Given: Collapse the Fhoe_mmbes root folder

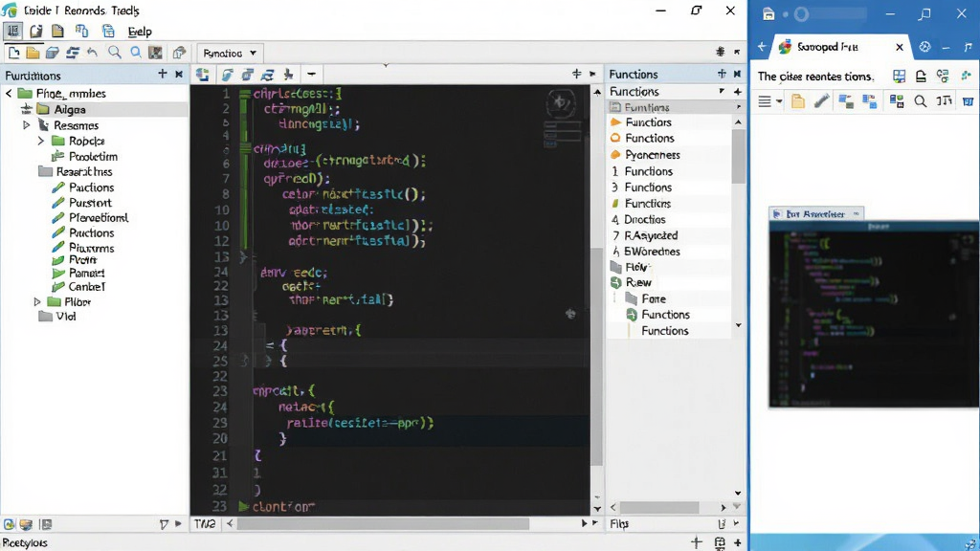Looking at the screenshot, I should click(x=9, y=93).
